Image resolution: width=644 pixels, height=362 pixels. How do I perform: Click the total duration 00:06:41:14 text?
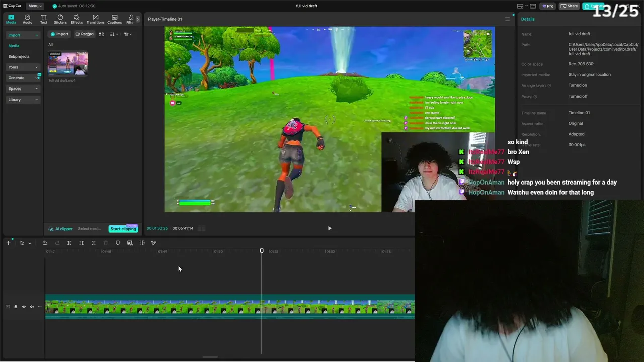click(183, 228)
